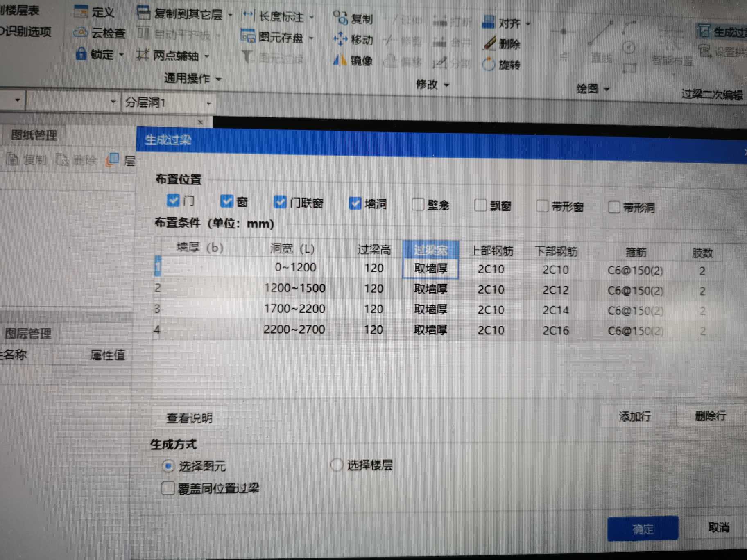Select the 直线 line drawing tool
The image size is (747, 560).
tap(601, 42)
